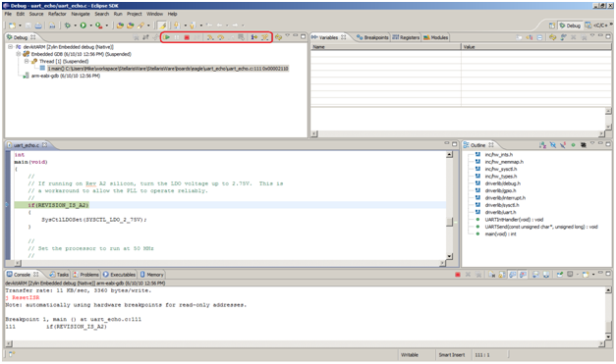
Task: Click the Console vertical scrollbar up arrow
Action: click(608, 290)
